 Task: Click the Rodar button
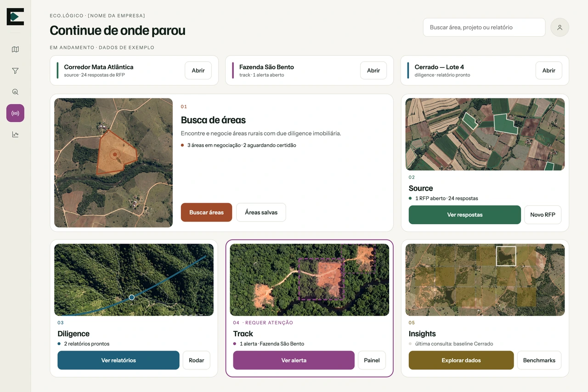(x=196, y=360)
